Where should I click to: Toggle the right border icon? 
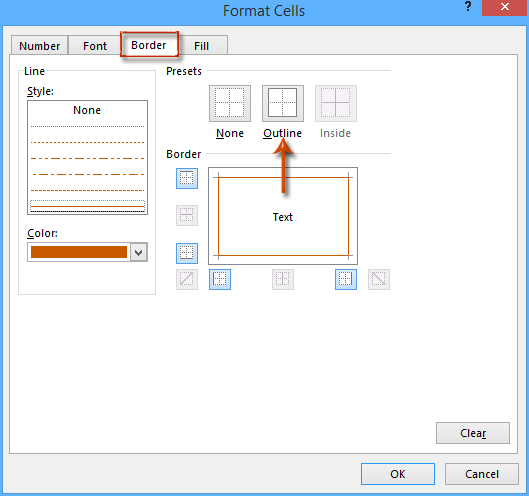pyautogui.click(x=346, y=279)
